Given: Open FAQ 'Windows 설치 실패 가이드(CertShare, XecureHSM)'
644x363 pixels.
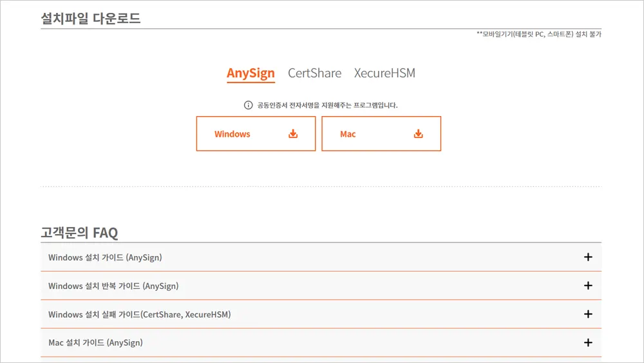Looking at the screenshot, I should pos(321,314).
